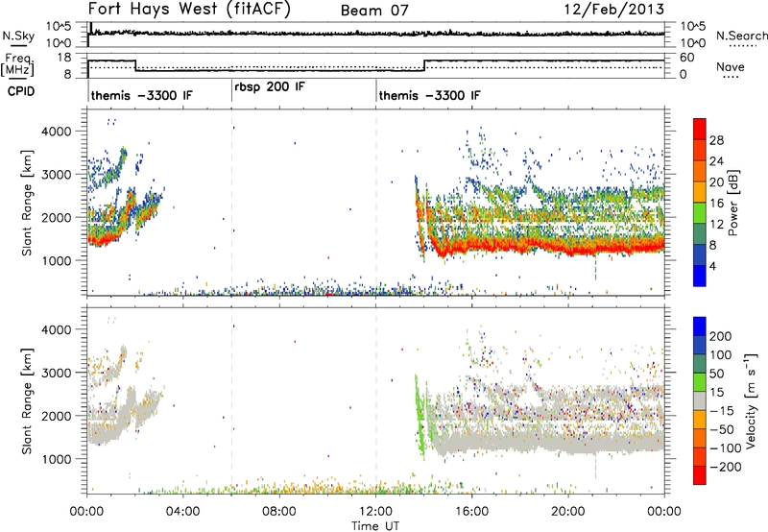Click the "Time UT" axis title
768x532 pixels.
pyautogui.click(x=375, y=526)
